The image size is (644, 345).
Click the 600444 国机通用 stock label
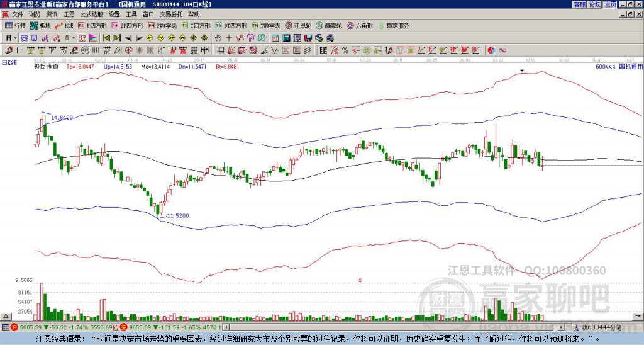(x=619, y=67)
